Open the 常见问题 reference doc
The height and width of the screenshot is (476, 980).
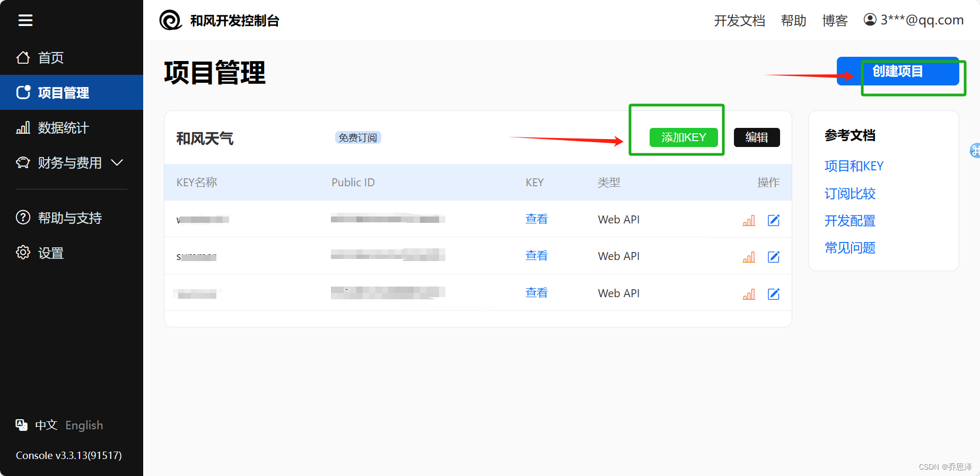[x=850, y=248]
